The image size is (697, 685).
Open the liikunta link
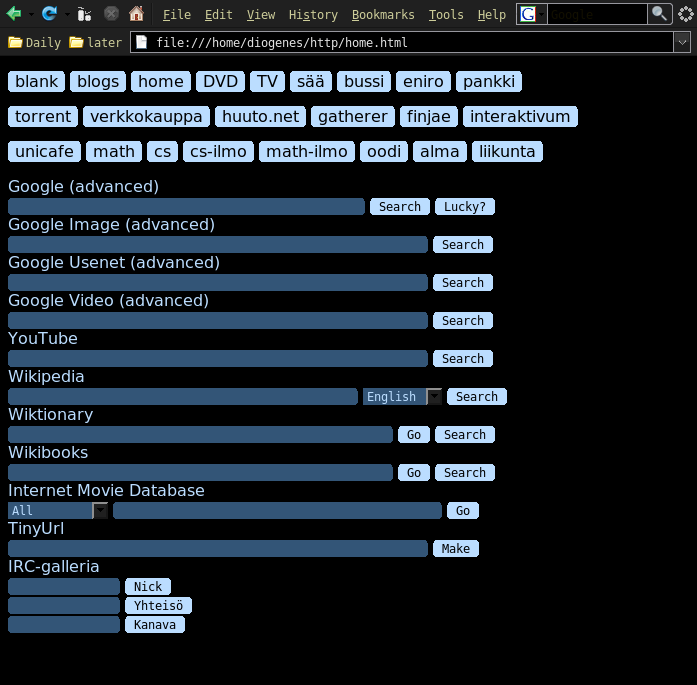tap(507, 152)
